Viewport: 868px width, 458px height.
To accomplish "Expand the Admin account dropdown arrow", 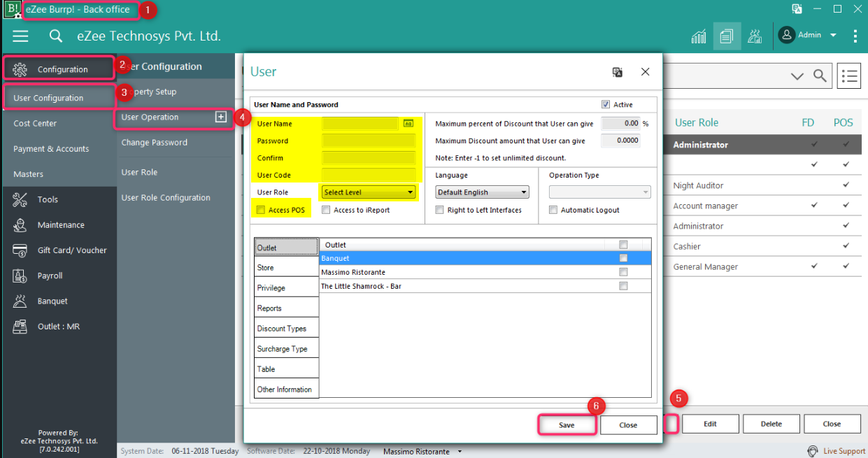I will [x=833, y=35].
